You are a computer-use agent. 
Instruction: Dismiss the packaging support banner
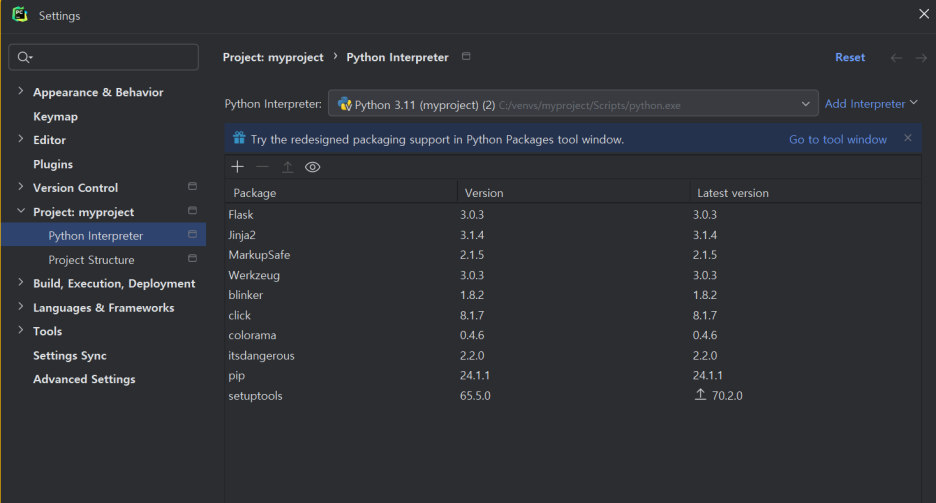[x=907, y=138]
